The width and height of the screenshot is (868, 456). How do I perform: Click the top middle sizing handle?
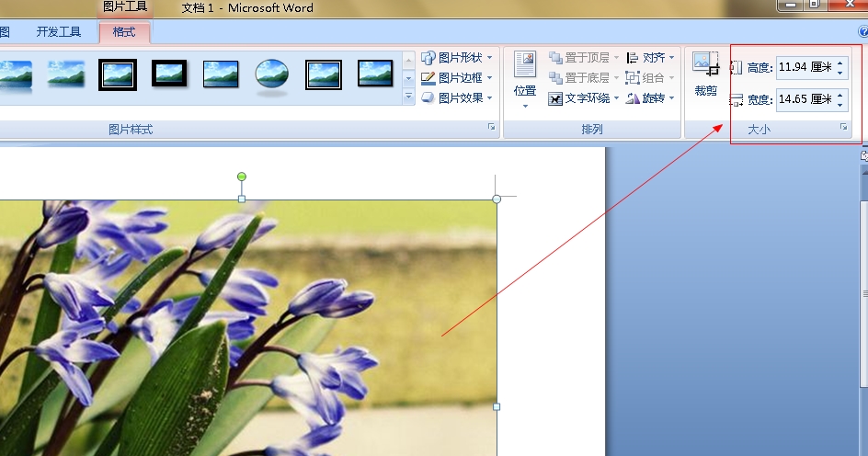[241, 199]
